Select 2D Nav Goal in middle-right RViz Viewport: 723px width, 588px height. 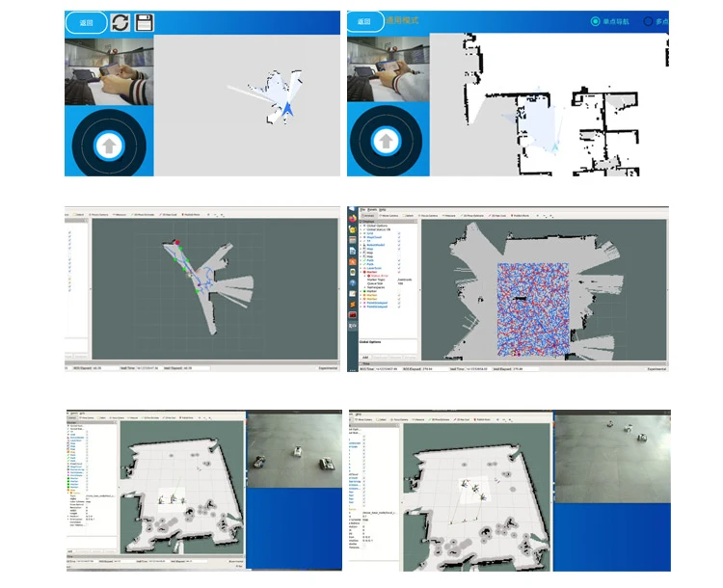[x=497, y=215]
